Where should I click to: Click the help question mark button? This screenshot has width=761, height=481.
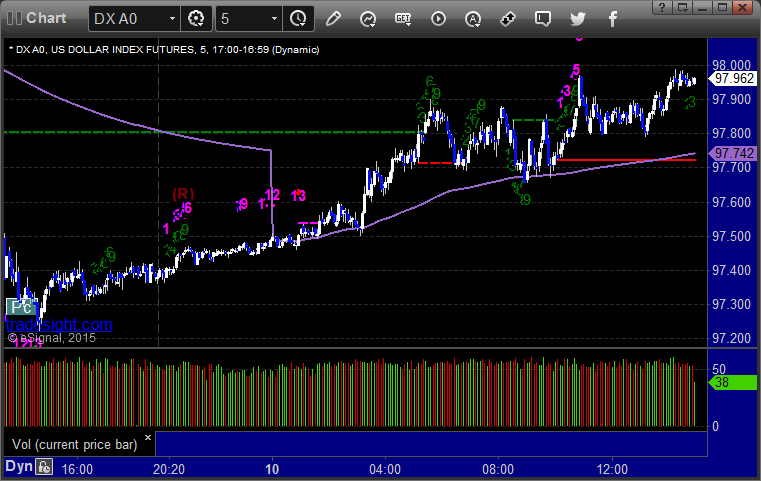(662, 7)
